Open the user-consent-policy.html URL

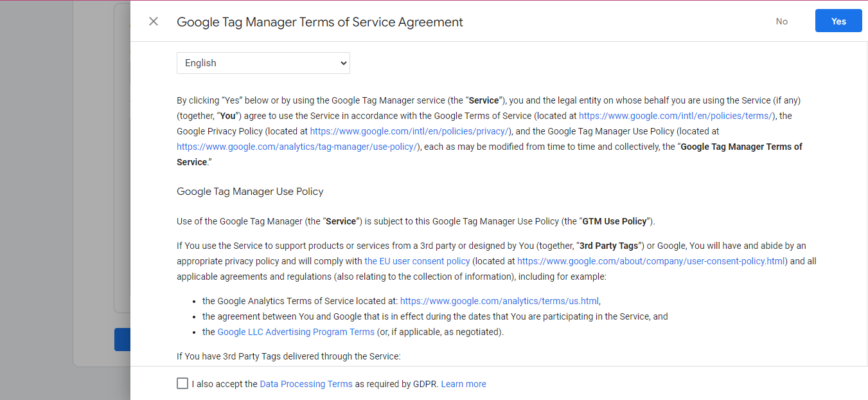tap(651, 261)
